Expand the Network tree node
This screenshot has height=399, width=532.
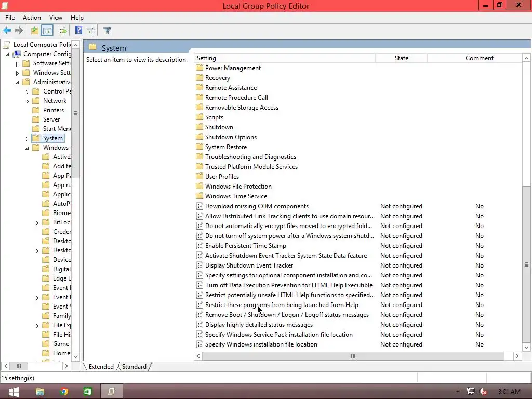(x=27, y=101)
